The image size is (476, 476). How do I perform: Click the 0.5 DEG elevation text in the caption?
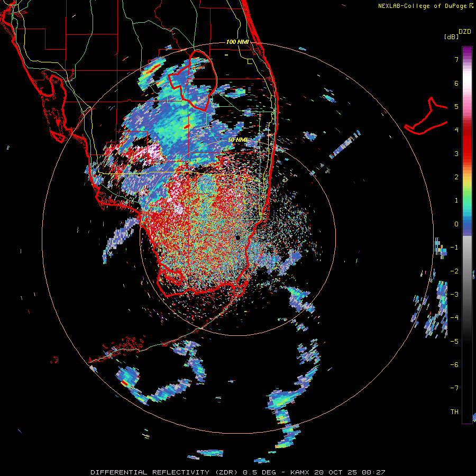[x=259, y=472]
